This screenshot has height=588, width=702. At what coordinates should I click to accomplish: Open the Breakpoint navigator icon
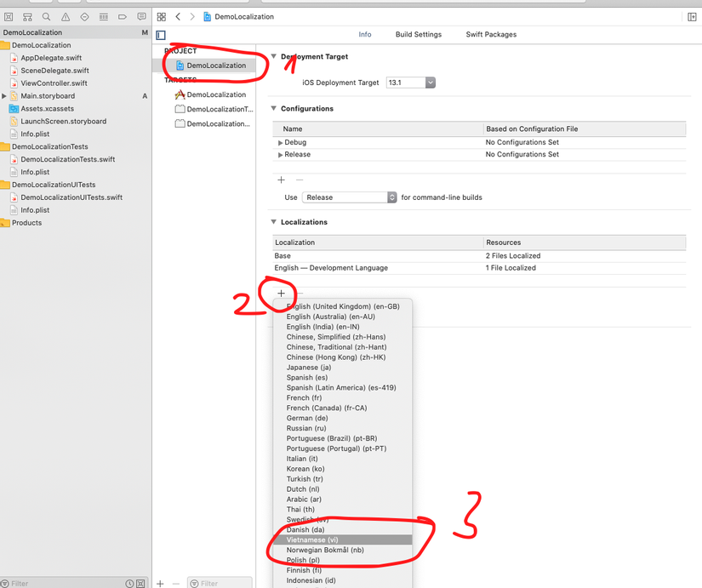click(123, 17)
